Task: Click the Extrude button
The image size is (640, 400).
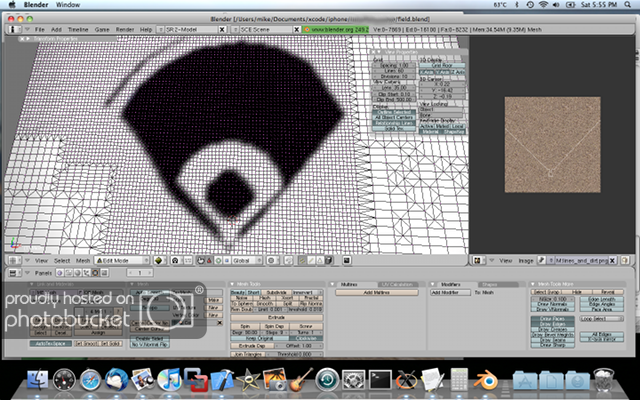Action: [x=277, y=317]
